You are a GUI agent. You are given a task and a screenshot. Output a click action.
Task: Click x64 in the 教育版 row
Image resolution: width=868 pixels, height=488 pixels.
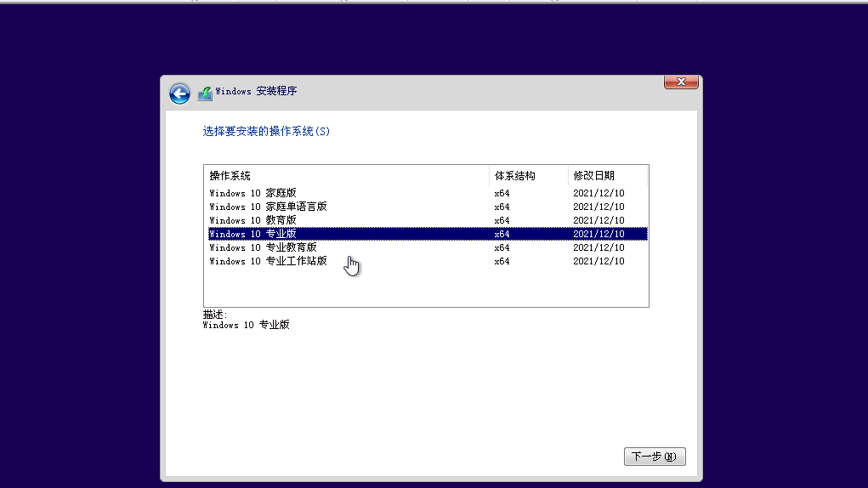[502, 220]
